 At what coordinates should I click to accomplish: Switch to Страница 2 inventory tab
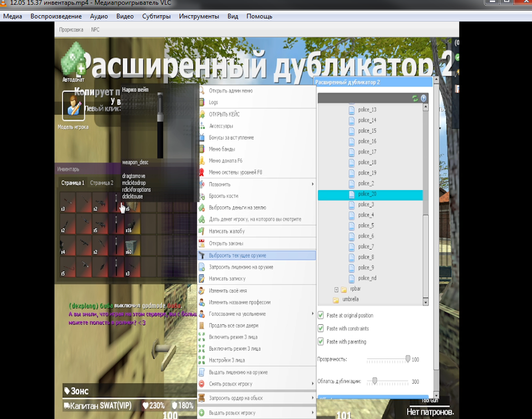coord(102,183)
